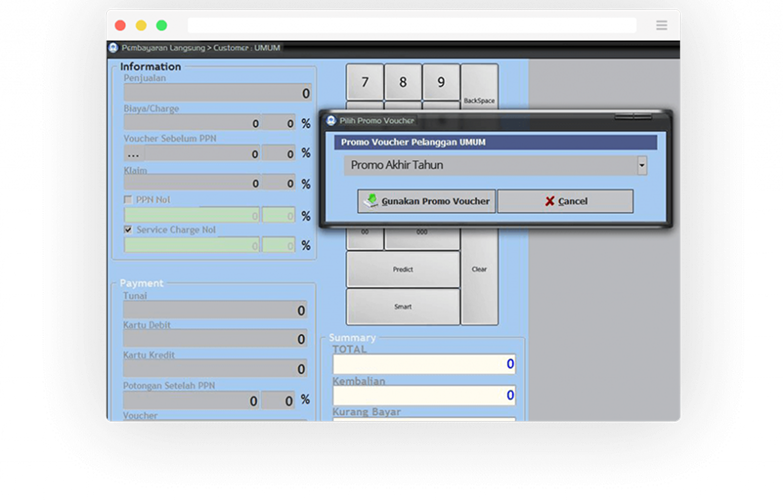Image resolution: width=783 pixels, height=503 pixels.
Task: Uncheck the Service Charge Nol checkbox
Action: pyautogui.click(x=128, y=230)
